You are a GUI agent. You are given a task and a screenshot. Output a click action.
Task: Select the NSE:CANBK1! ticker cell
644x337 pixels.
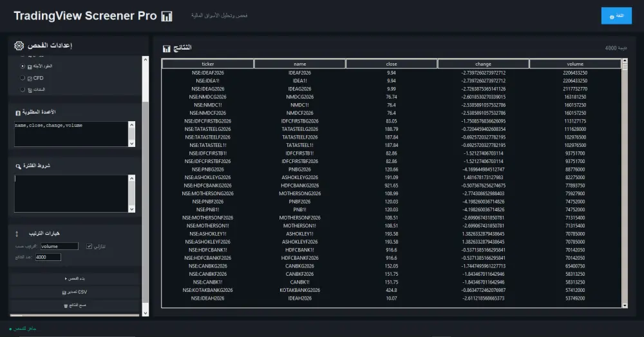(208, 282)
